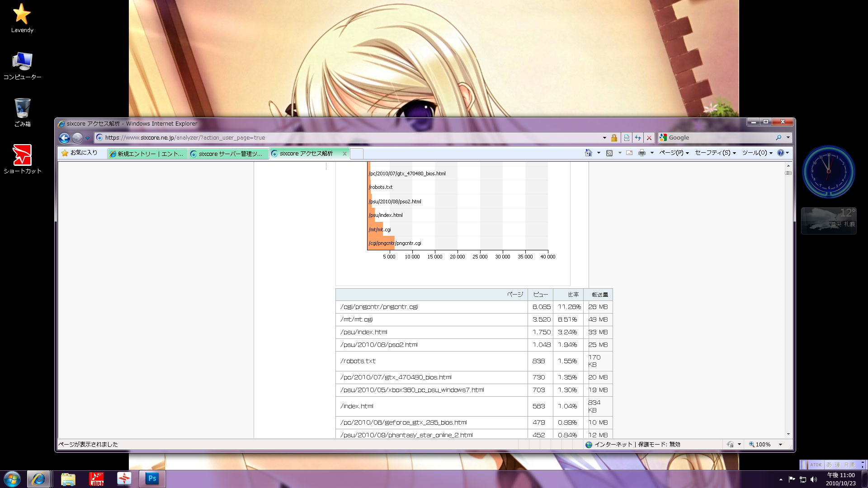Click the ビュー column header

[540, 295]
